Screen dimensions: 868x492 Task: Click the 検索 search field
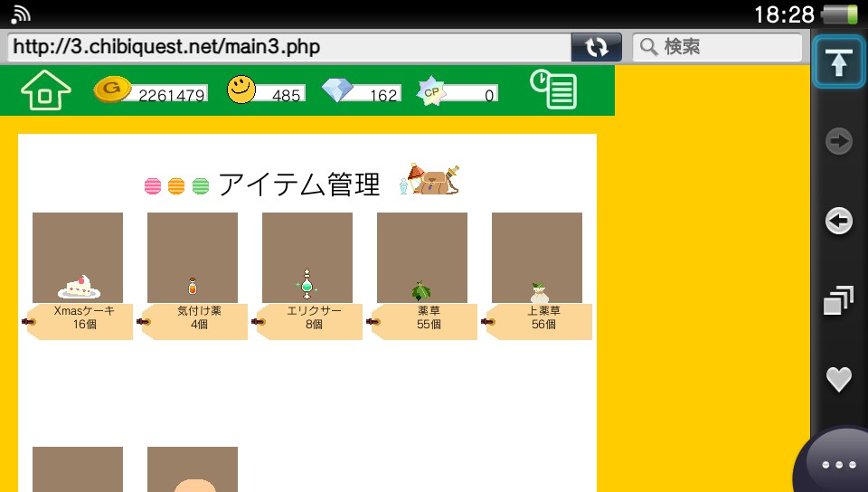(x=717, y=47)
